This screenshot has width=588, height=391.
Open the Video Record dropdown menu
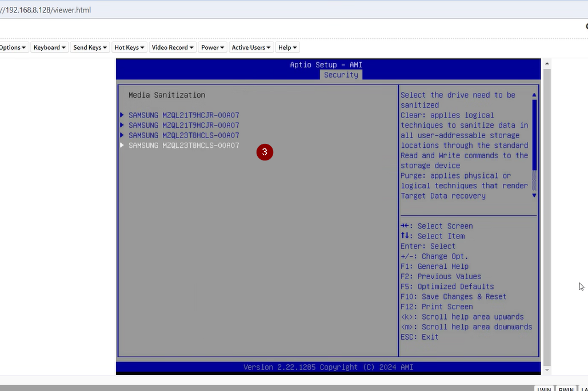(173, 47)
